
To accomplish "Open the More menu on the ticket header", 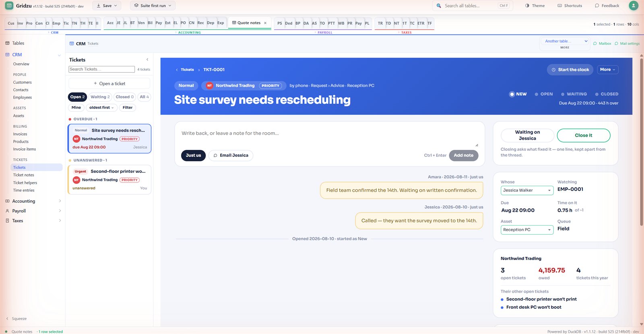I will coord(608,70).
